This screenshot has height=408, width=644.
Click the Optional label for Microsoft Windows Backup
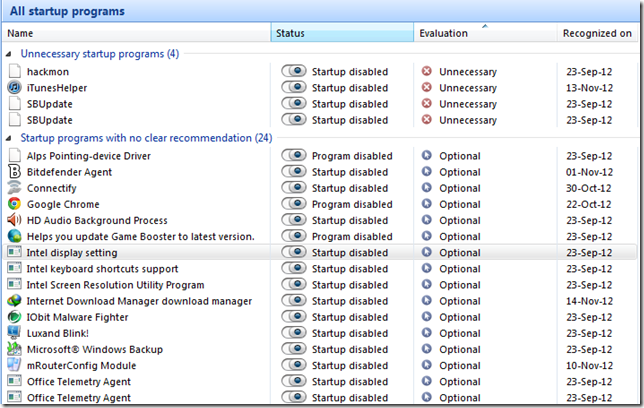pos(460,350)
